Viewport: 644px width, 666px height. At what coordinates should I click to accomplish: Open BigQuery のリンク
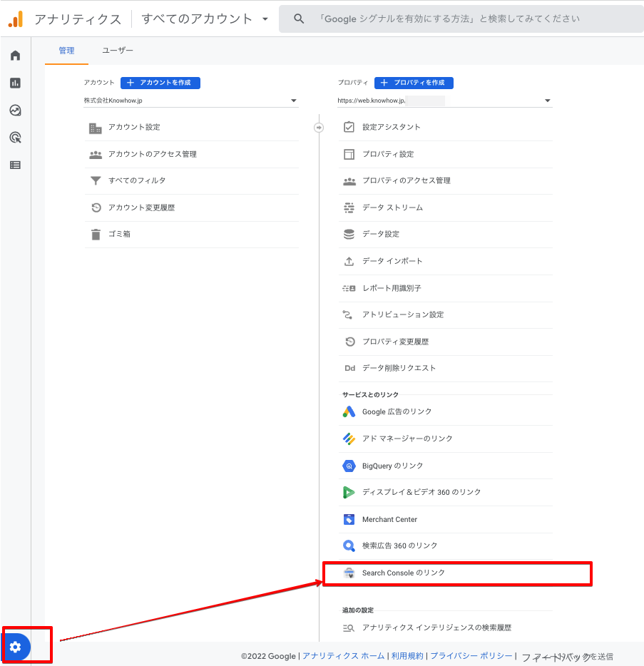pyautogui.click(x=446, y=466)
